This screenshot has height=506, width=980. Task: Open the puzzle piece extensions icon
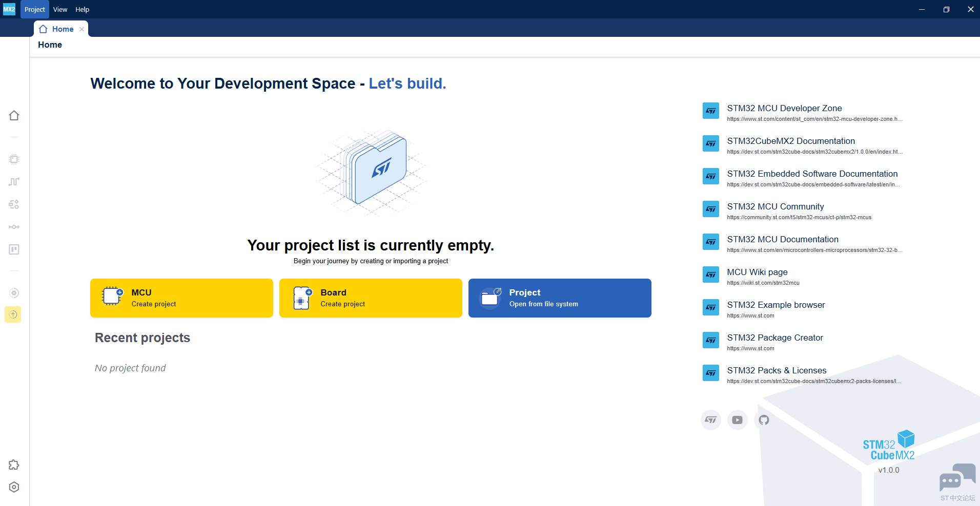(14, 465)
